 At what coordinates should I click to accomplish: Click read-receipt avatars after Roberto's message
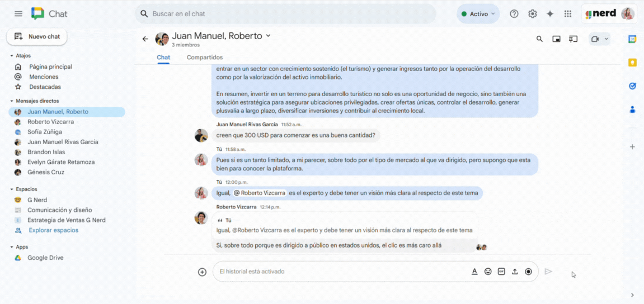tap(481, 248)
